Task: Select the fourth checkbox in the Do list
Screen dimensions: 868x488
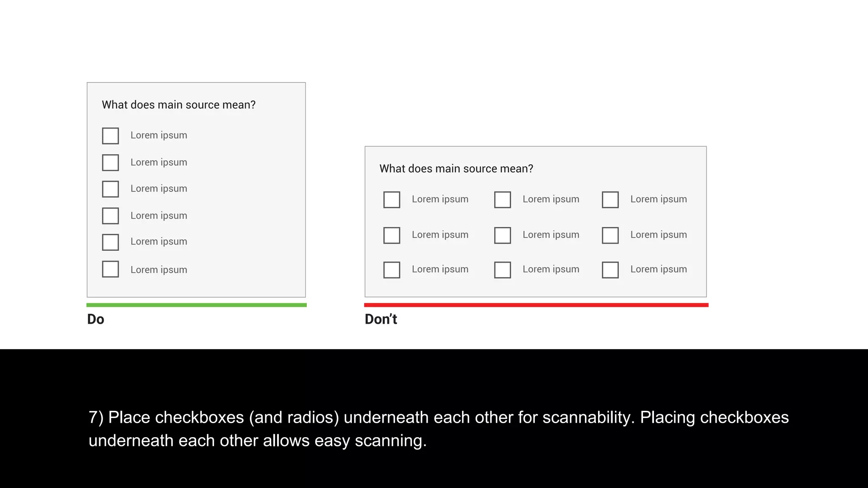Action: tap(110, 216)
